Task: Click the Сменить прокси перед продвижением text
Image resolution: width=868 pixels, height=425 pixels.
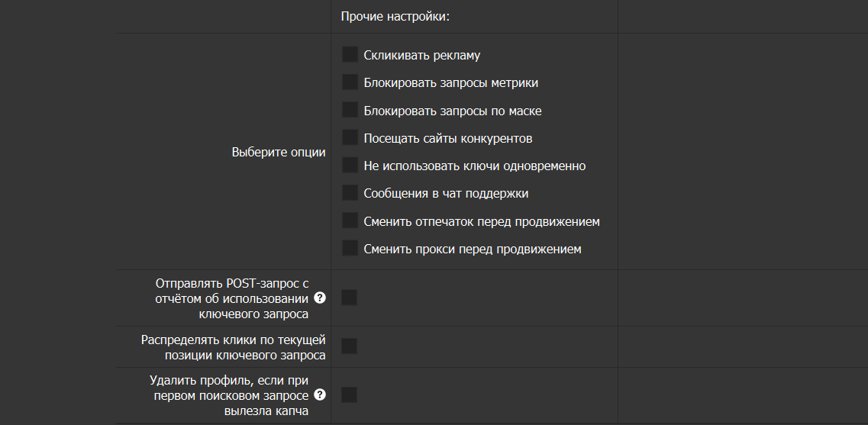Action: point(472,250)
